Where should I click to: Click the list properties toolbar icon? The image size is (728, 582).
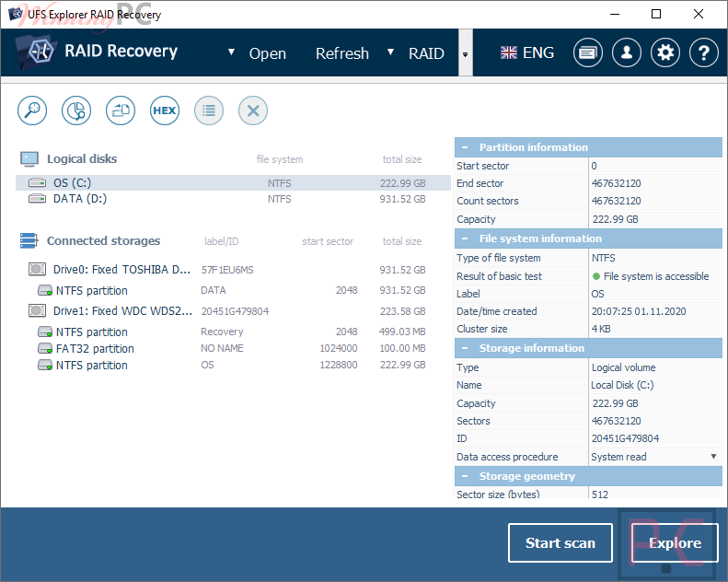(209, 111)
